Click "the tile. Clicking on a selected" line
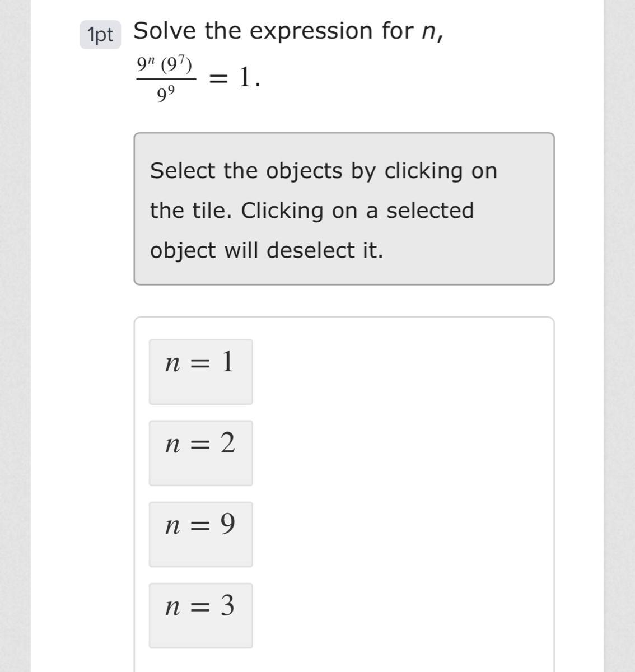This screenshot has width=635, height=672. (x=312, y=211)
